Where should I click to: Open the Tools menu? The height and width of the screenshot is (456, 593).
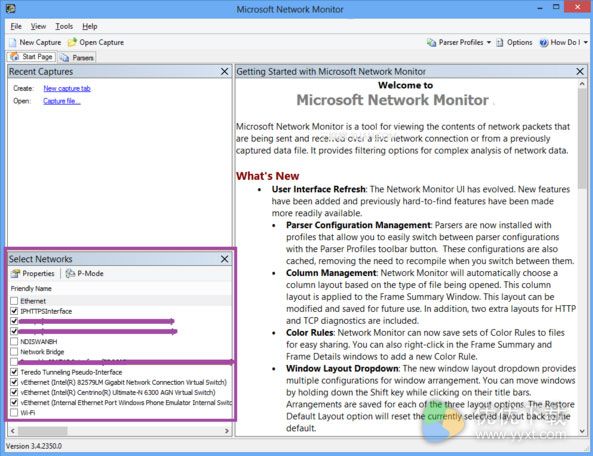coord(64,26)
